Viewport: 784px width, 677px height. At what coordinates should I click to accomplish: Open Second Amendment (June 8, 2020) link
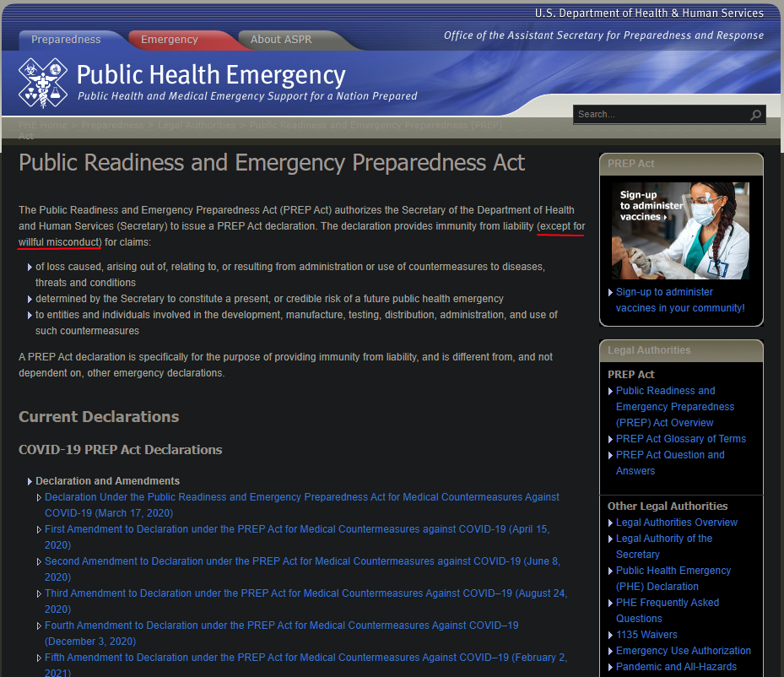click(x=302, y=569)
